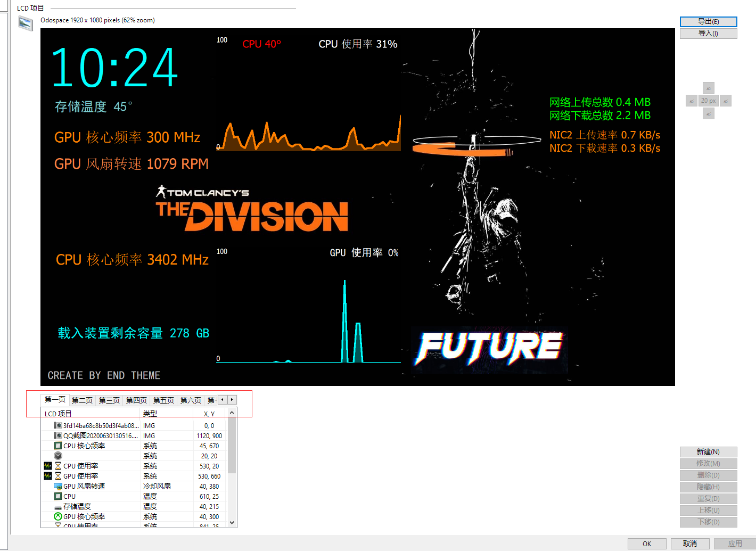The image size is (756, 551).
Task: Click the graph icon on the GPU 使用率 row
Action: (48, 476)
